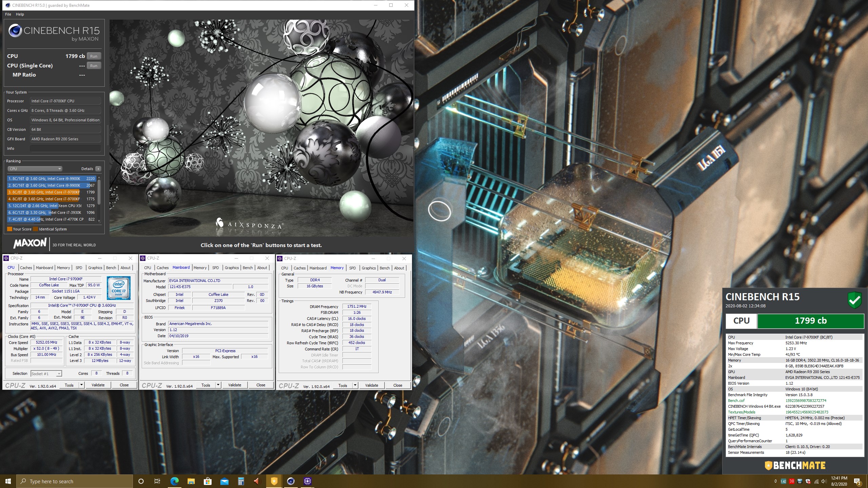Click the 1.42 tray sensor icon
Image resolution: width=868 pixels, height=488 pixels.
tap(783, 481)
